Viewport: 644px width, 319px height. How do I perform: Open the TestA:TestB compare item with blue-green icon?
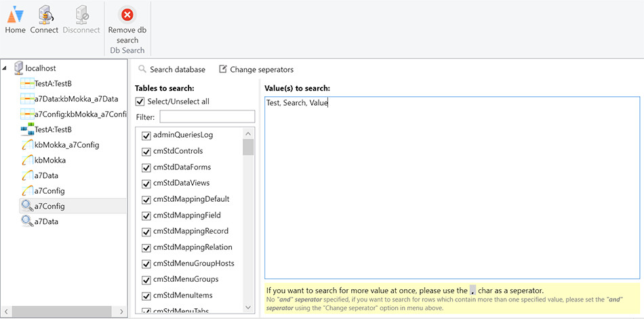[x=27, y=130]
